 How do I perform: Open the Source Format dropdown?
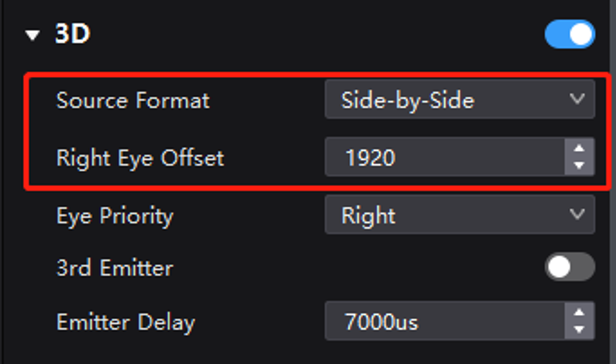pyautogui.click(x=460, y=99)
